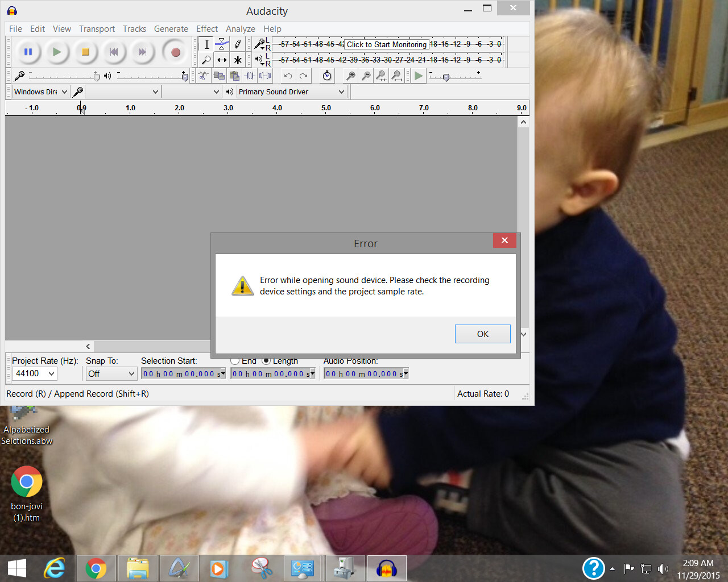The image size is (728, 582).
Task: Open the recording device dropdown
Action: [x=123, y=92]
